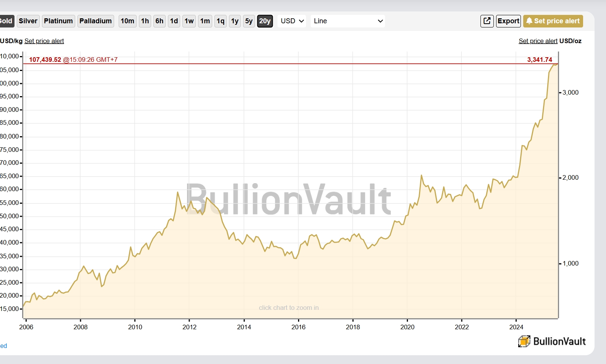Viewport: 606px width, 364px height.
Task: Click the USD/kg Set price alert link
Action: click(44, 41)
